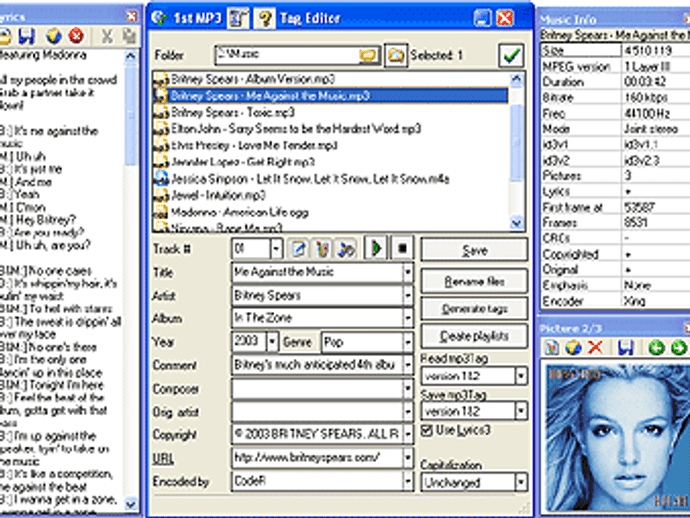Click the music notes icon beside Track #
The height and width of the screenshot is (518, 690).
click(x=346, y=249)
